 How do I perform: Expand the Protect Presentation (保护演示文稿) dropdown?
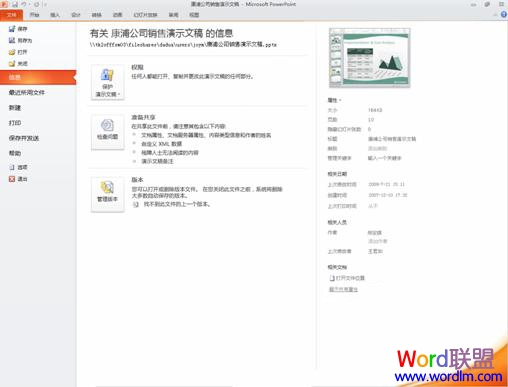pos(108,82)
